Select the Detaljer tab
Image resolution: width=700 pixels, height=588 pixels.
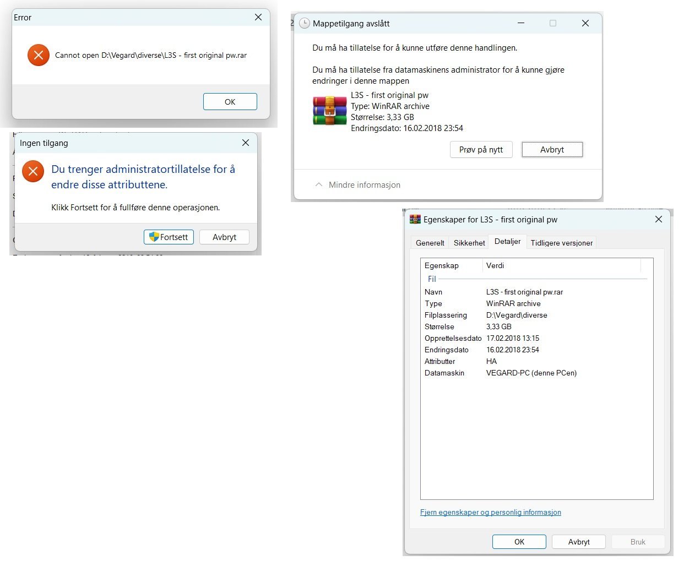[507, 241]
